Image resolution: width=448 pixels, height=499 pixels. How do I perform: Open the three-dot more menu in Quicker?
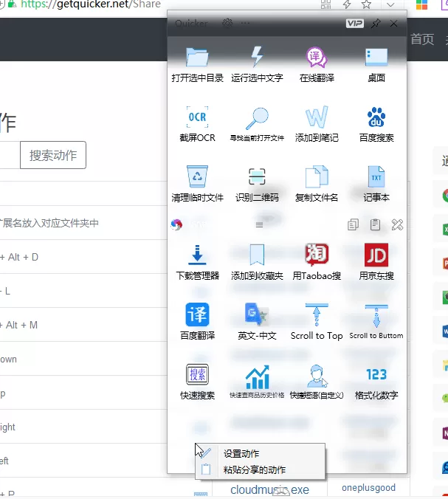245,23
